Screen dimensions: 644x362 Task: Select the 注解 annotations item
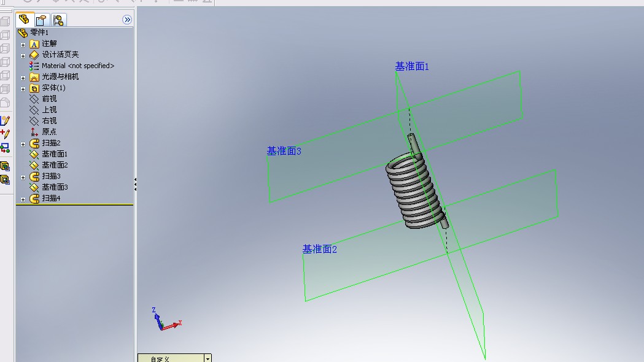tap(49, 44)
